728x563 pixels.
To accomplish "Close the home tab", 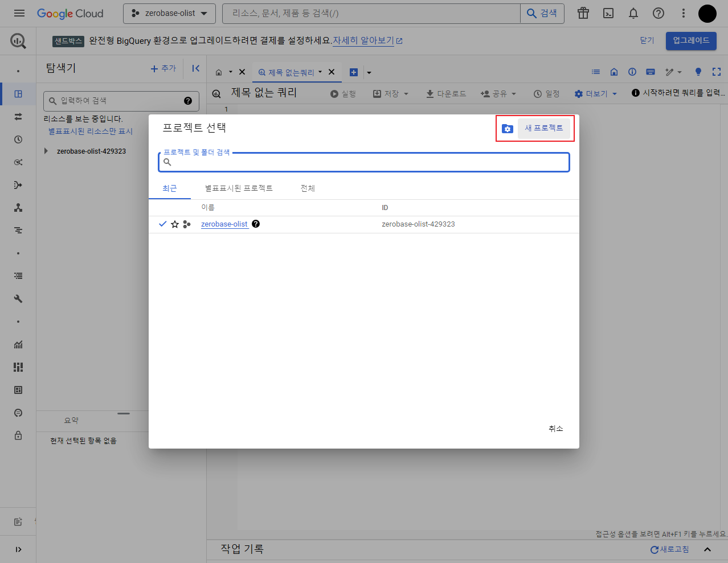I will point(242,72).
